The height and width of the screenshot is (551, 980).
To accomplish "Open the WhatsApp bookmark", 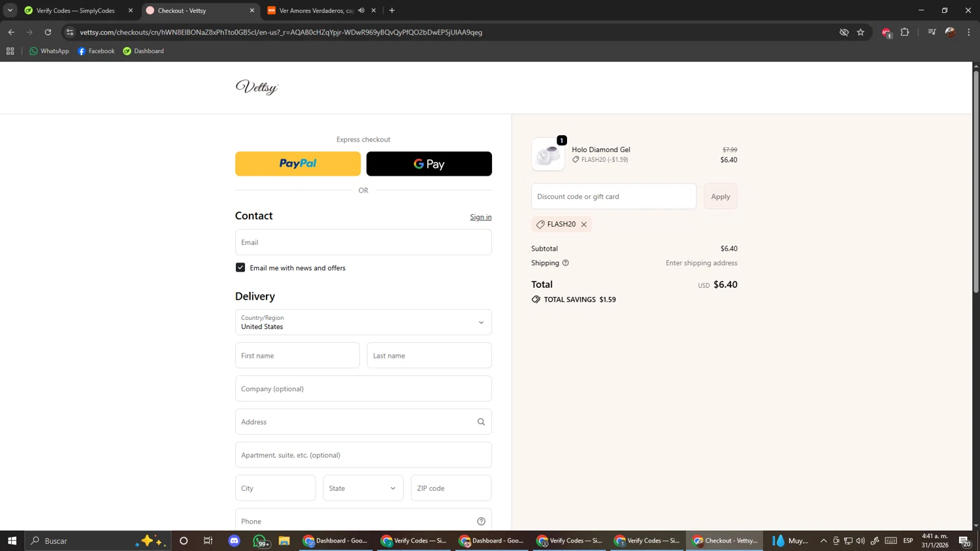I will pos(49,51).
